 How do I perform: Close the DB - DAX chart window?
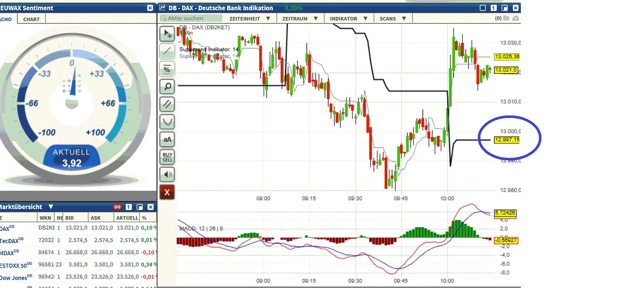tap(515, 8)
